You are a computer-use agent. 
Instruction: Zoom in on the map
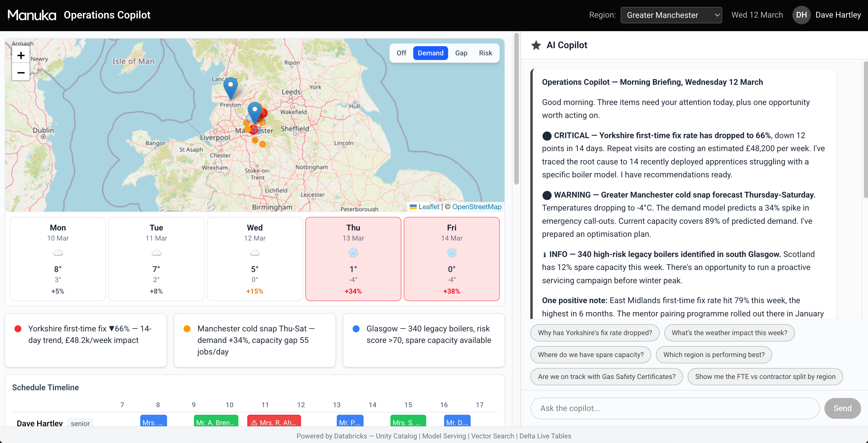21,55
